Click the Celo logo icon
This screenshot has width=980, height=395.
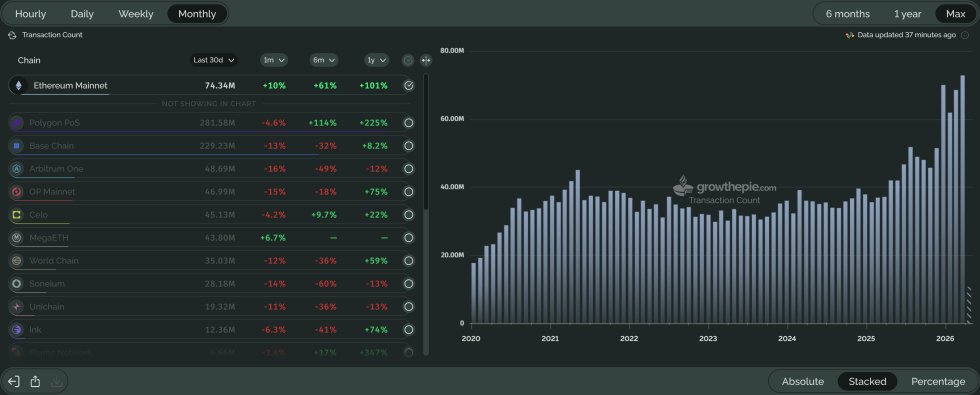[16, 215]
